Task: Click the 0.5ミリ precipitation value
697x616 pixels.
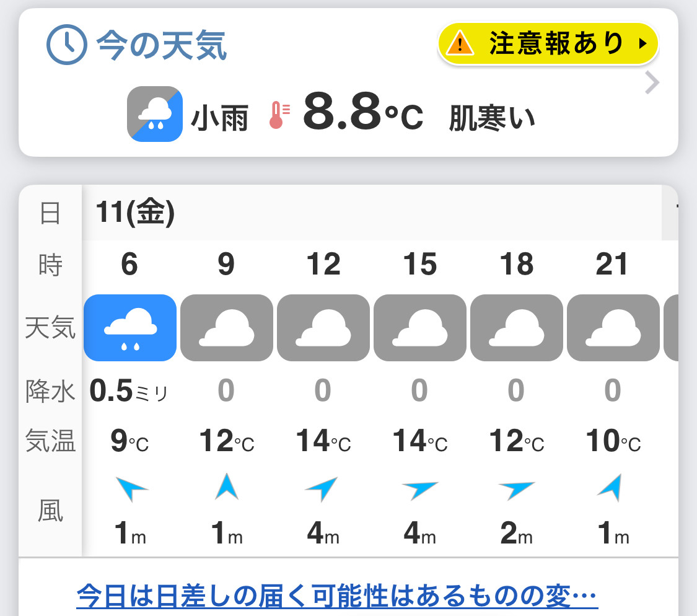Action: pyautogui.click(x=129, y=391)
